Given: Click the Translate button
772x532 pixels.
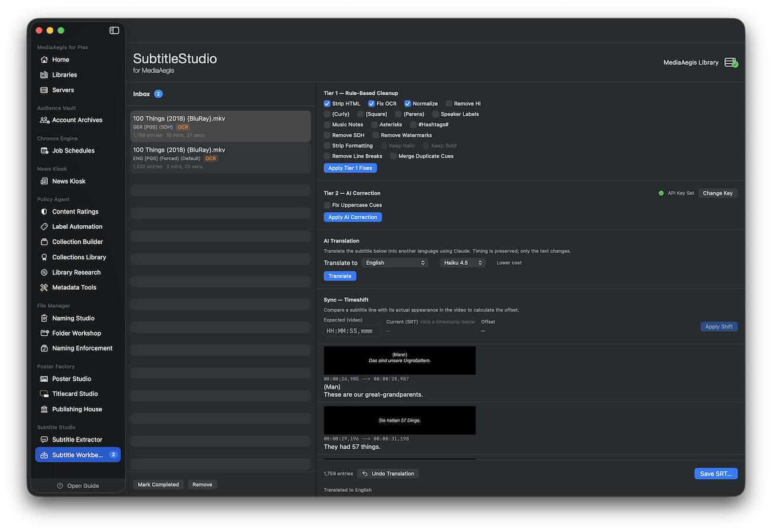Looking at the screenshot, I should (340, 276).
